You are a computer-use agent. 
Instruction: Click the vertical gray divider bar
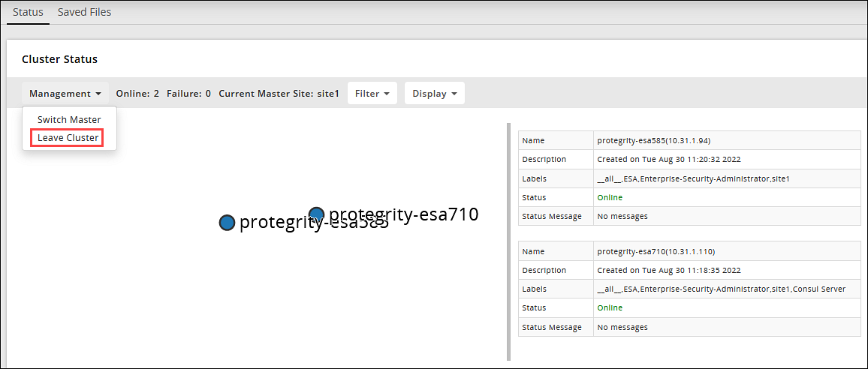pyautogui.click(x=509, y=240)
